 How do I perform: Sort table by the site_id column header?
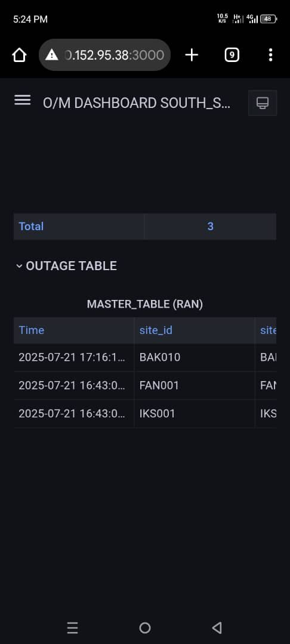point(156,330)
